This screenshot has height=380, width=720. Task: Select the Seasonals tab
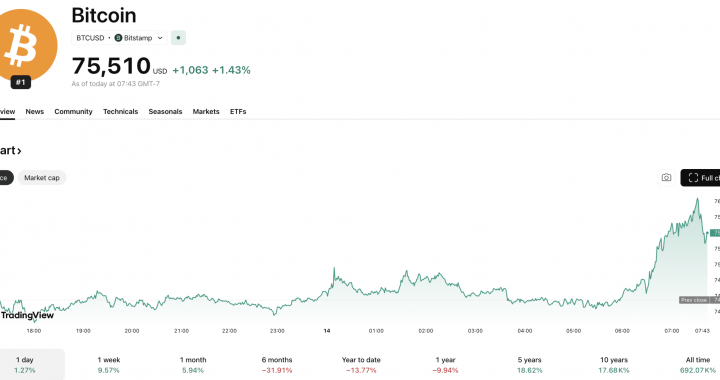(x=165, y=112)
